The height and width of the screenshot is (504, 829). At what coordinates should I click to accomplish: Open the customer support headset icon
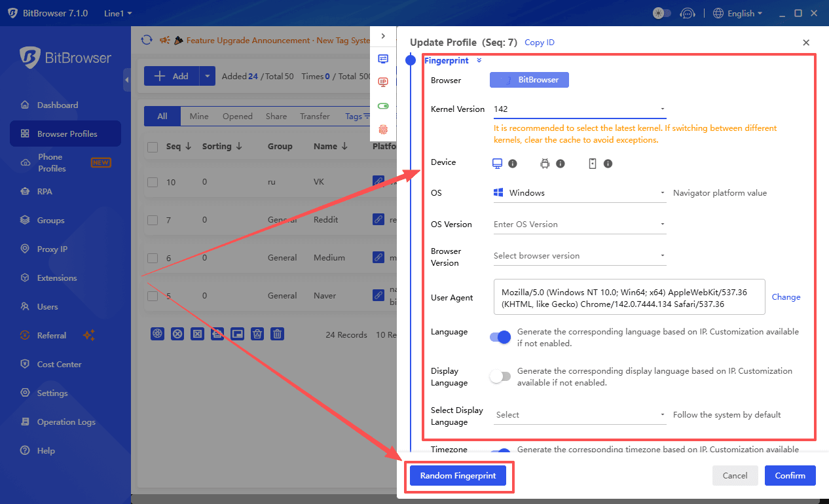coord(687,13)
